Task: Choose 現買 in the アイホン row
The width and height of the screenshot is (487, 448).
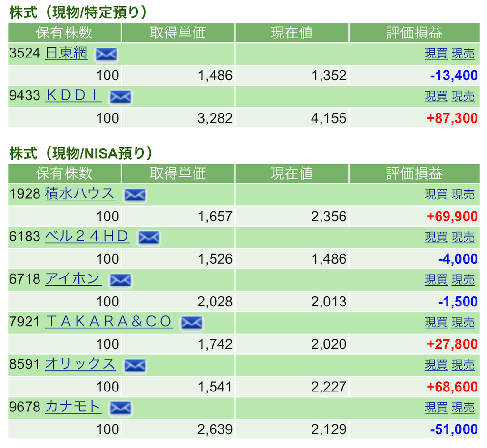Action: click(436, 280)
